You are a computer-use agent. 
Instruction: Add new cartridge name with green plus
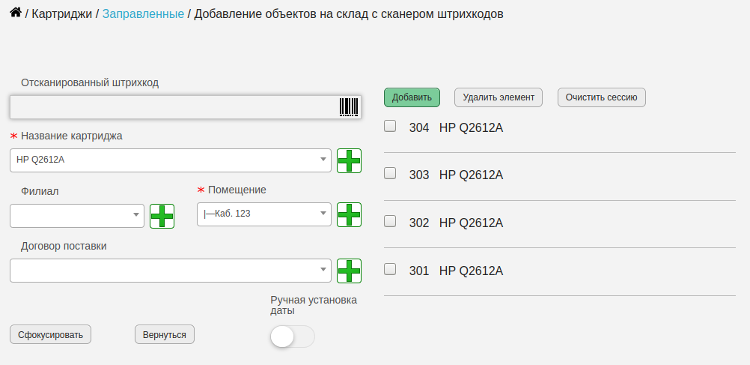(x=349, y=160)
